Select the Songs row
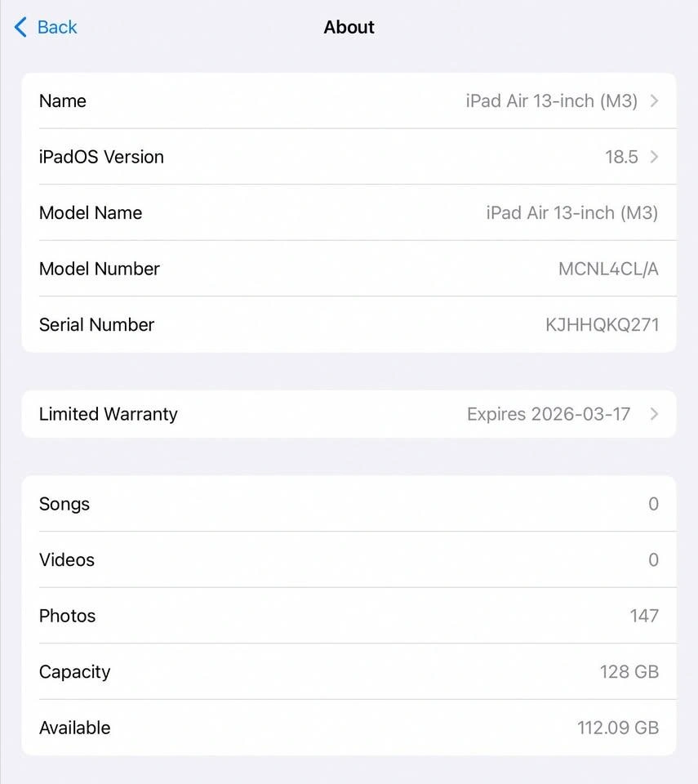The height and width of the screenshot is (784, 698). 349,504
